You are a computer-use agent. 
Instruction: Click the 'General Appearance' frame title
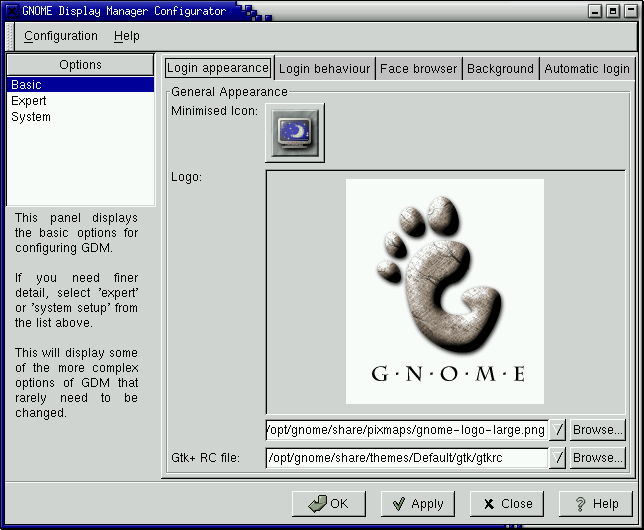tap(229, 92)
